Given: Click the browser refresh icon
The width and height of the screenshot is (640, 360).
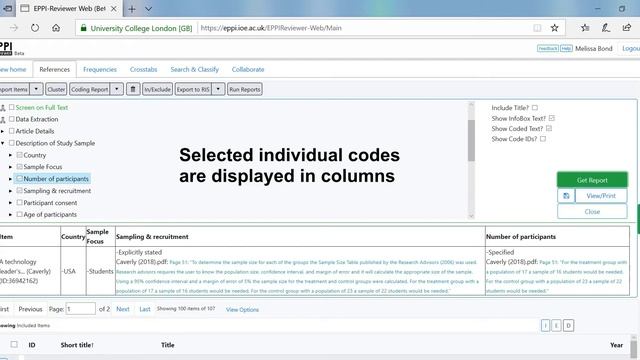Looking at the screenshot, I should pos(35,28).
